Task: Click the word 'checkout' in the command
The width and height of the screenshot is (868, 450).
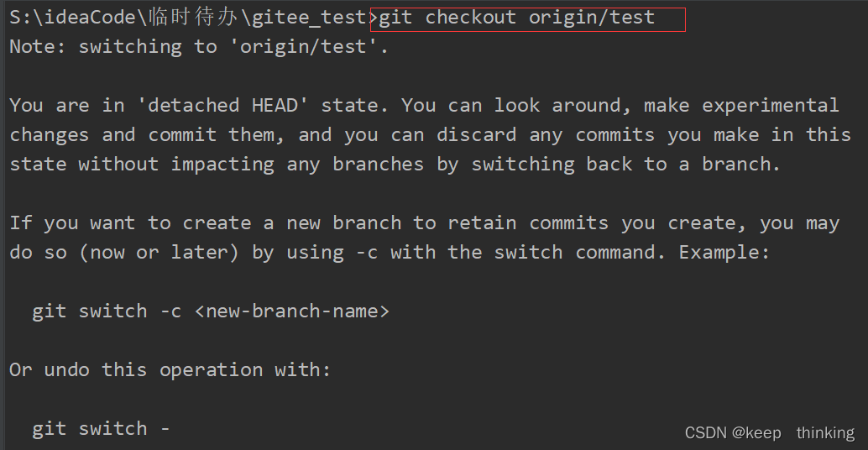Action: pos(471,18)
